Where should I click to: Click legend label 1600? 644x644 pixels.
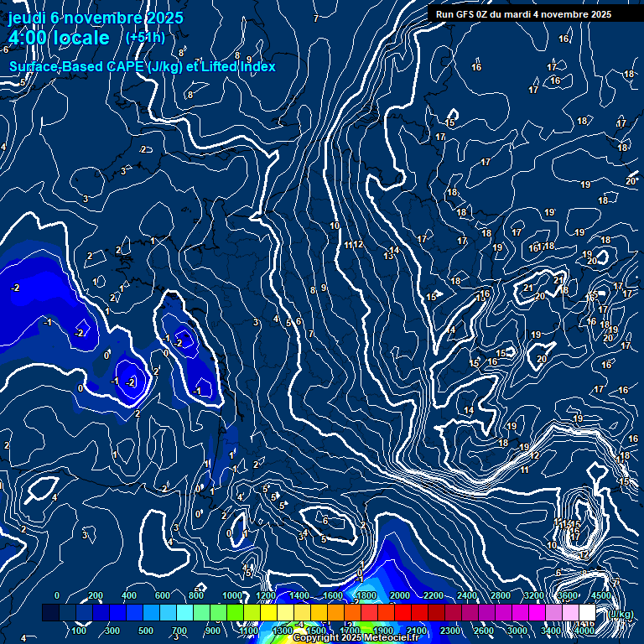(333, 595)
